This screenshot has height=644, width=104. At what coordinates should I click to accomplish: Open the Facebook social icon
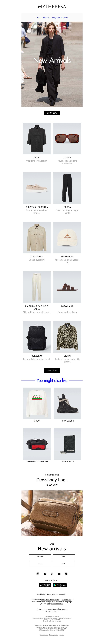tap(45, 574)
